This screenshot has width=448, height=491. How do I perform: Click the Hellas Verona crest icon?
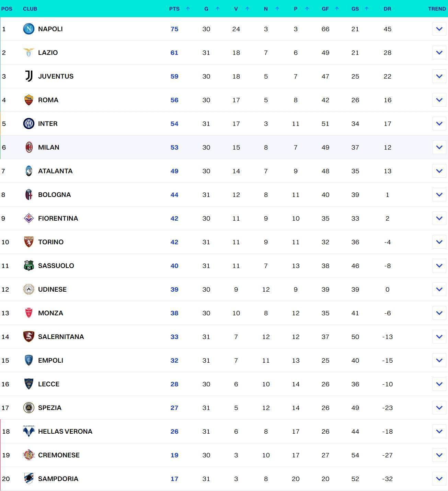pyautogui.click(x=29, y=431)
